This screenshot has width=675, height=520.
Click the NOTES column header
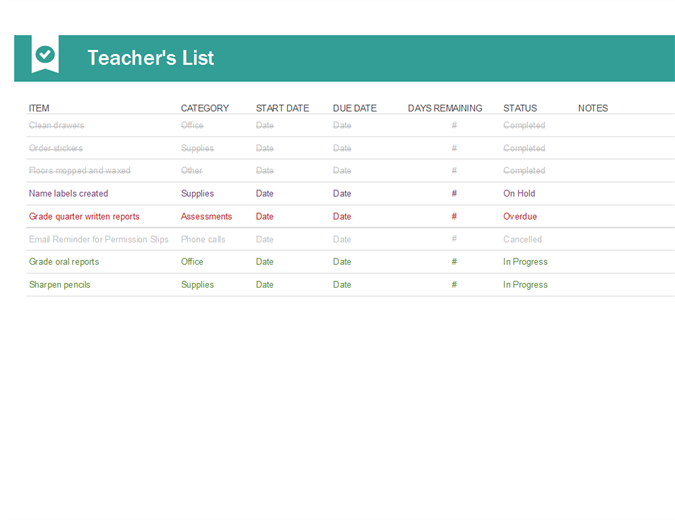click(593, 108)
